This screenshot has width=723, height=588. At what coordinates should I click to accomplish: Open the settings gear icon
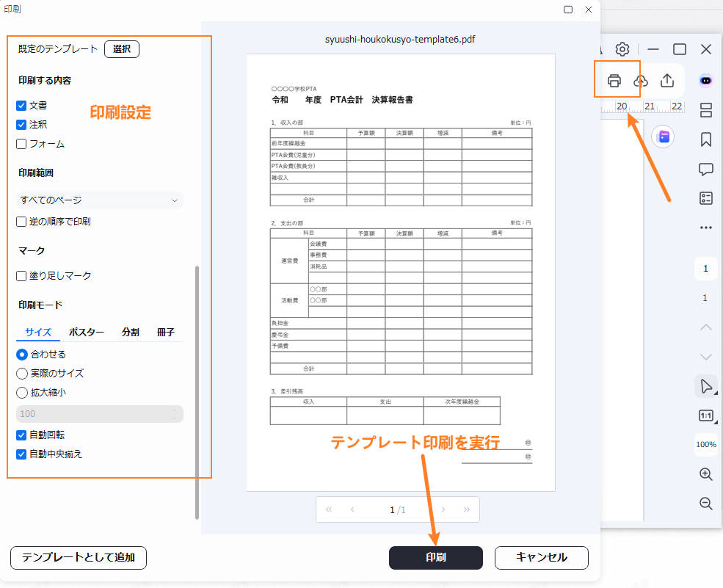(x=622, y=49)
